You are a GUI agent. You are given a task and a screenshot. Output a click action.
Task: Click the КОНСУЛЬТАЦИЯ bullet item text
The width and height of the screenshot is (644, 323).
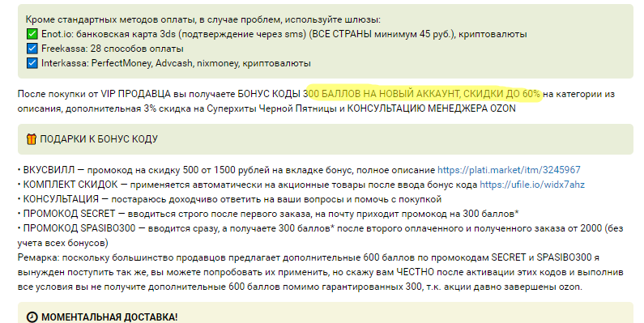pyautogui.click(x=229, y=199)
